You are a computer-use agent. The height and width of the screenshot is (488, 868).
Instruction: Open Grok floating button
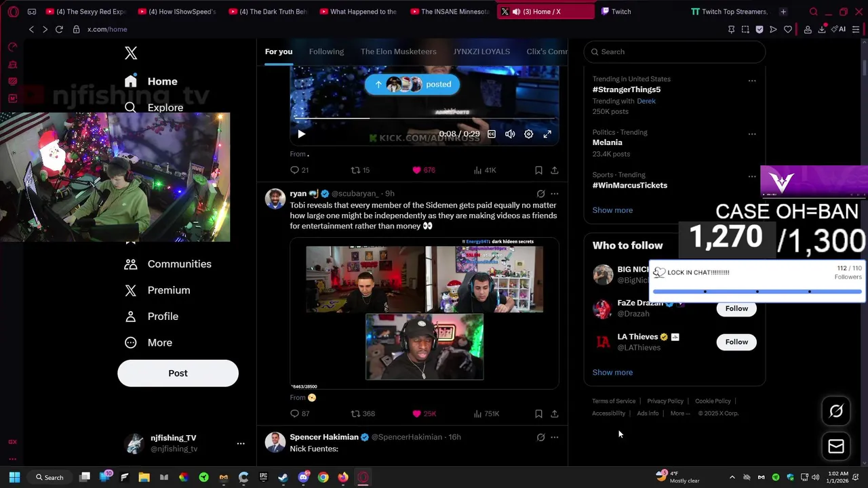click(x=836, y=411)
